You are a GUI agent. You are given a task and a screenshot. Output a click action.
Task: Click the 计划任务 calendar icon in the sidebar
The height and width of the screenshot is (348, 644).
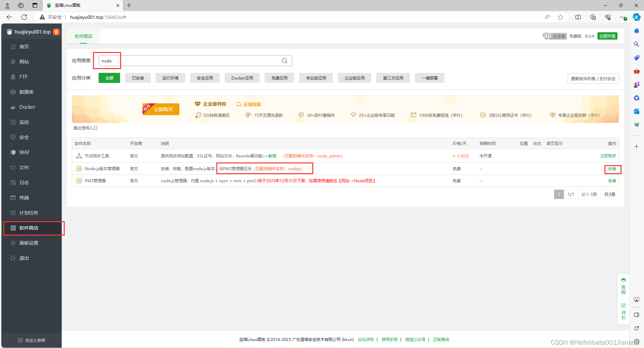click(x=13, y=213)
